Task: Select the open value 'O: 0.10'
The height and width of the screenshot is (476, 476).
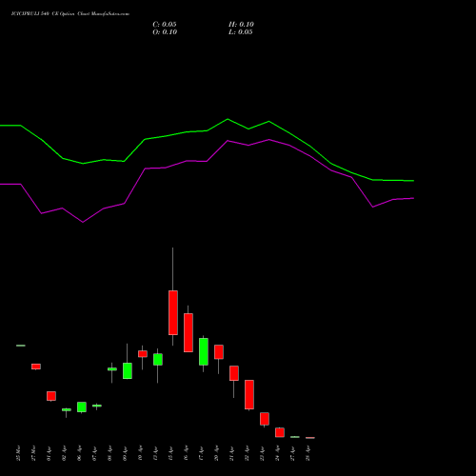Action: click(x=165, y=32)
